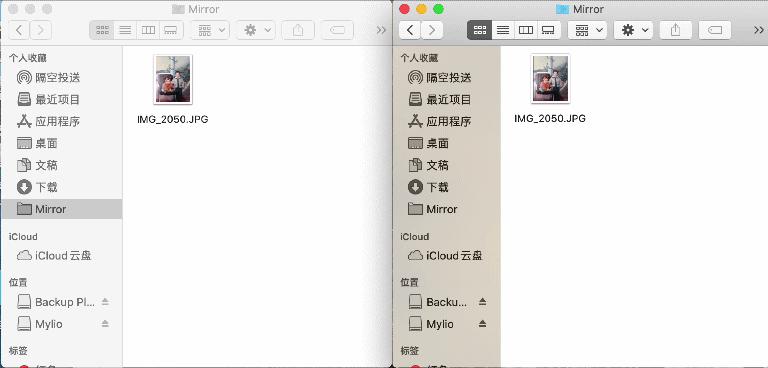Image resolution: width=768 pixels, height=368 pixels.
Task: Open group-by dropdown in left window
Action: pos(210,30)
